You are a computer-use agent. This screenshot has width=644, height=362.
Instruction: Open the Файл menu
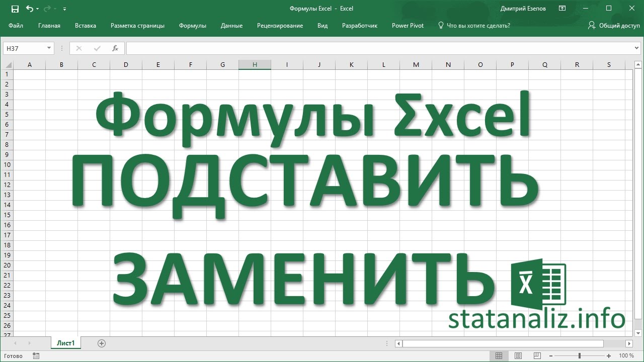16,26
